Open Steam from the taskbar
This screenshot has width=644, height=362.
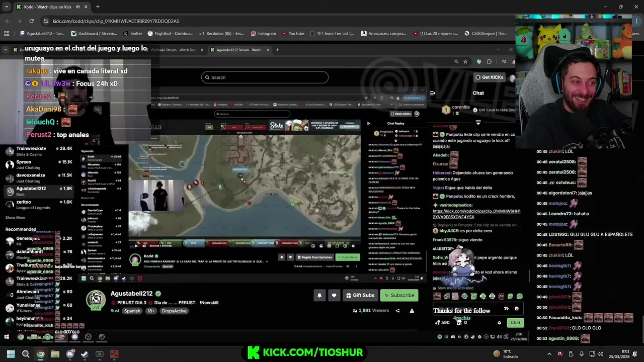[85, 354]
